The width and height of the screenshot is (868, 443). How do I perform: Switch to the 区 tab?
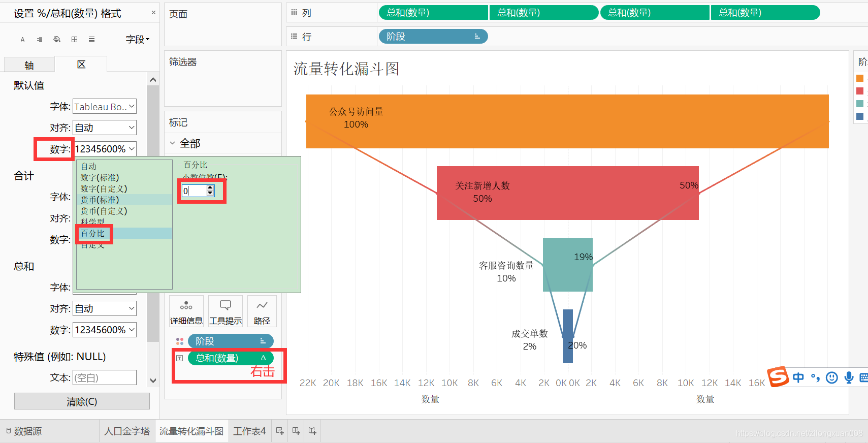(x=81, y=65)
